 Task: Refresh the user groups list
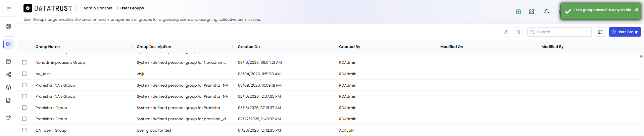coord(600,32)
